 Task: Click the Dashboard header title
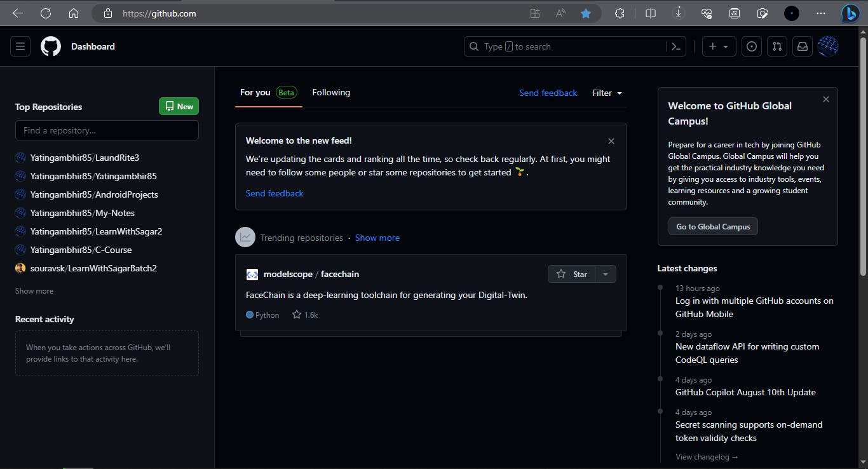[x=93, y=46]
